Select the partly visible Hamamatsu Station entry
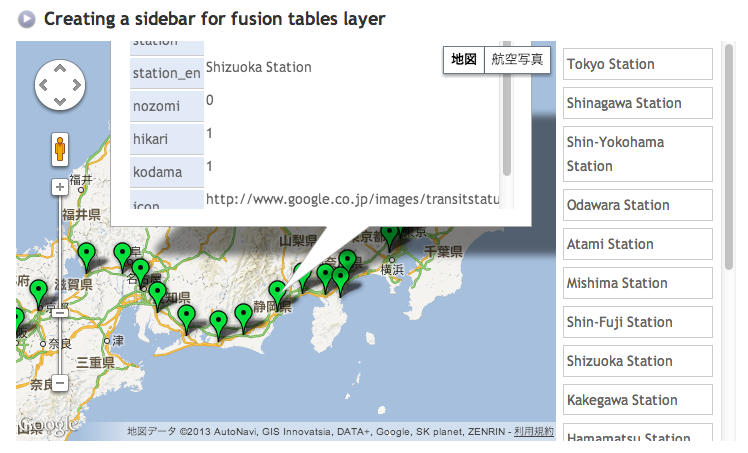 click(x=638, y=432)
